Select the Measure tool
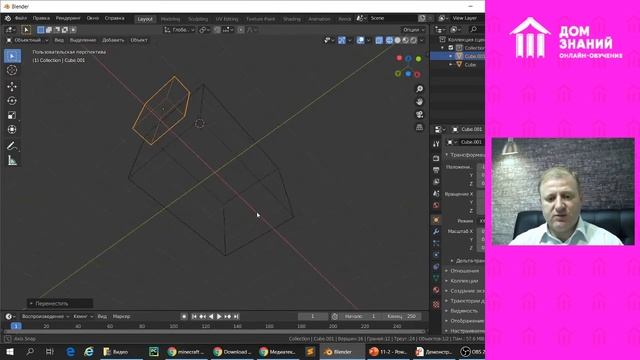The image size is (640, 360). pos(12,160)
